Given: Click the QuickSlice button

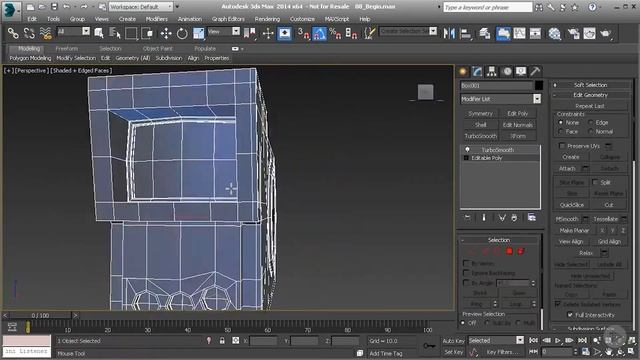Looking at the screenshot, I should tap(572, 205).
